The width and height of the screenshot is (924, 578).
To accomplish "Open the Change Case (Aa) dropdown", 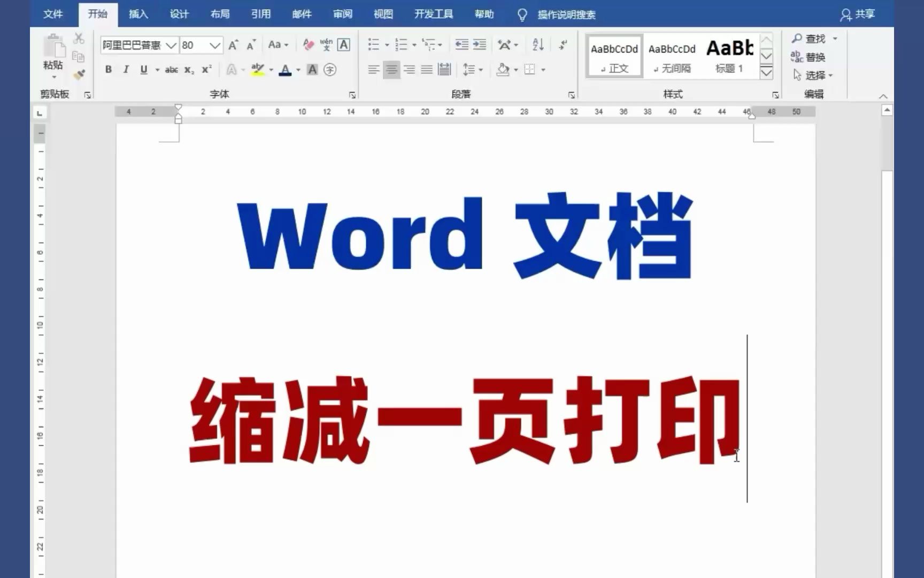I will coord(278,44).
